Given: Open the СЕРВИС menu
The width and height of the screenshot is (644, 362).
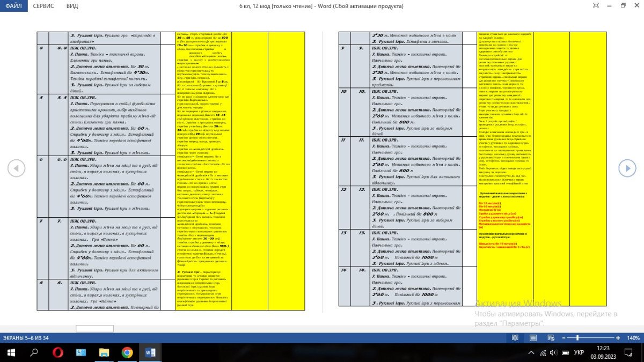Looking at the screenshot, I should (43, 6).
